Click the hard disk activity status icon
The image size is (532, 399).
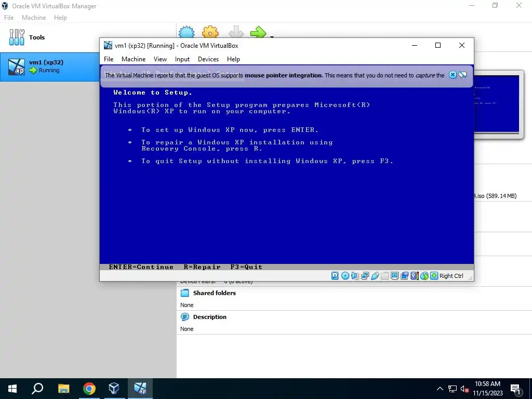(335, 276)
